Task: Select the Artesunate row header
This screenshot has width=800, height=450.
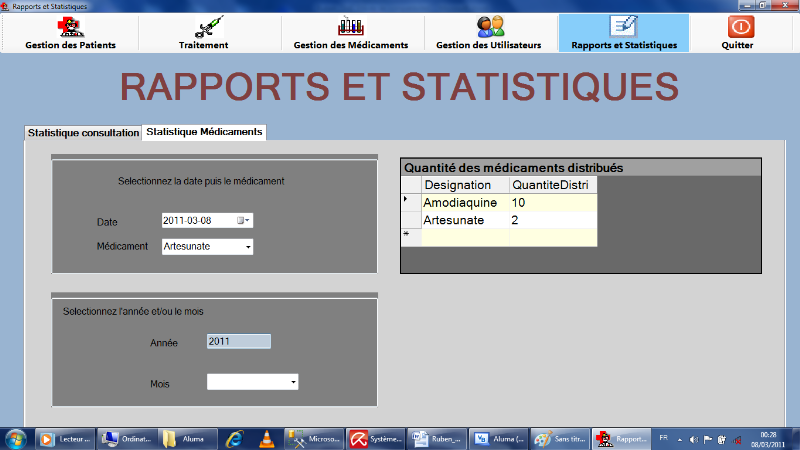Action: (411, 220)
